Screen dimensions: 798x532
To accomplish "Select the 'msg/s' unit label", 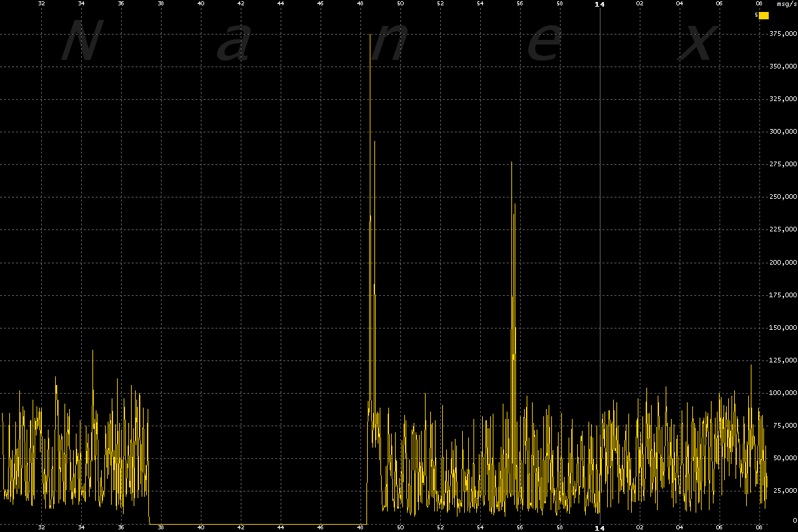I will pyautogui.click(x=786, y=4).
